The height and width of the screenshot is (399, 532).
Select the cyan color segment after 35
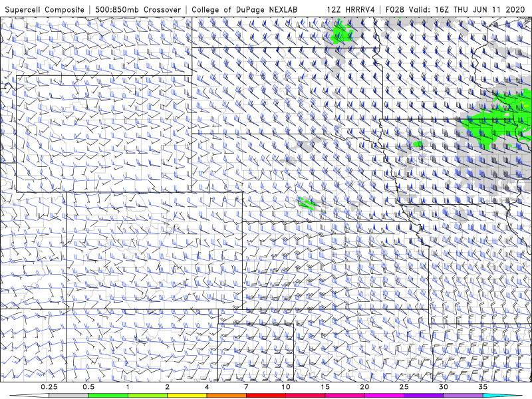pyautogui.click(x=503, y=396)
